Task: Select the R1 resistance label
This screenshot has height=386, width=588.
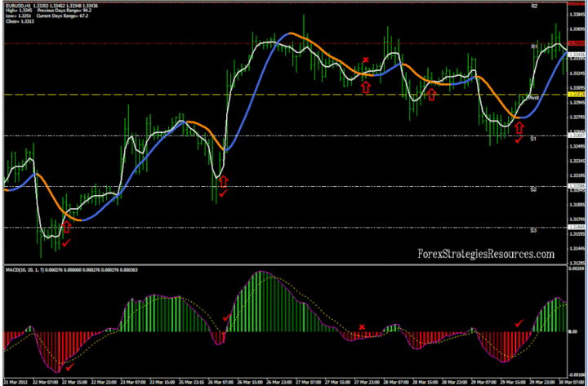Action: point(534,47)
